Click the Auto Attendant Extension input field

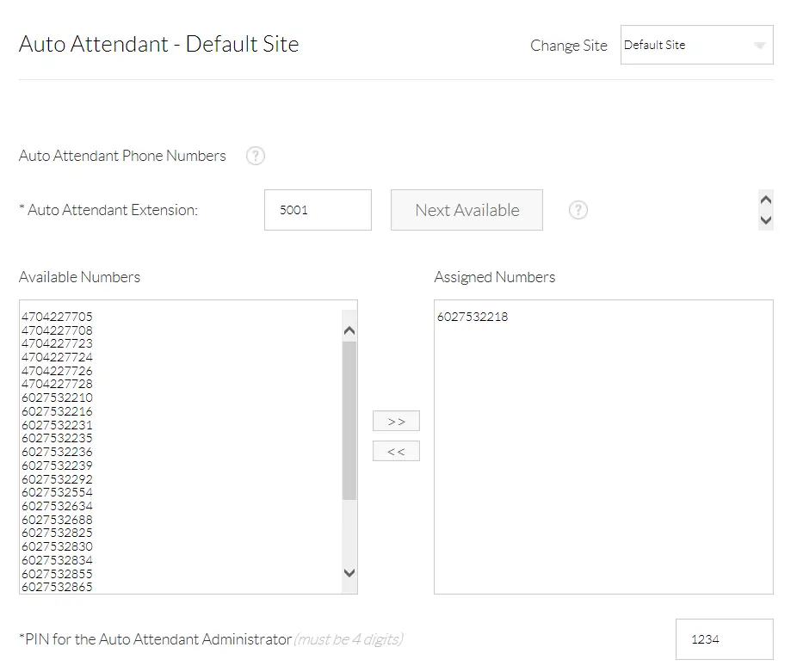[x=317, y=210]
